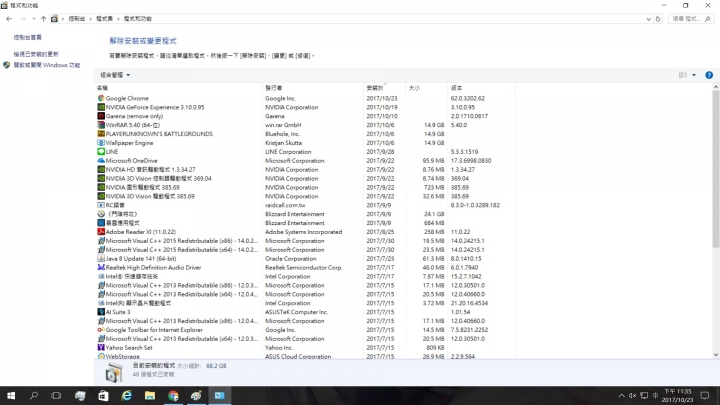The height and width of the screenshot is (405, 720).
Task: Select Microsoft Visual C++ 2015 Redistributable (x64) row
Action: [x=305, y=250]
